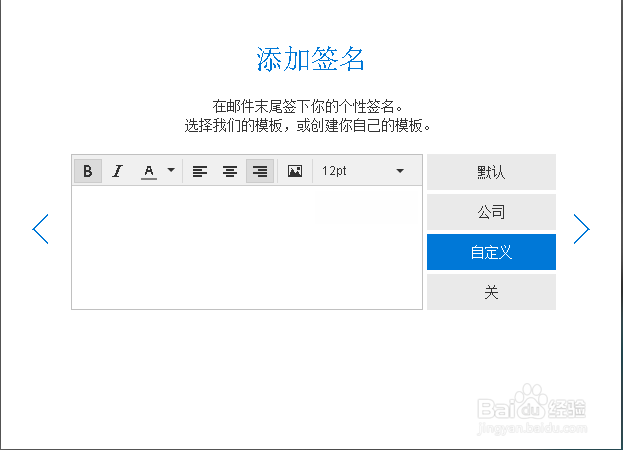623x450 pixels.
Task: Center-align the signature text
Action: 230,171
